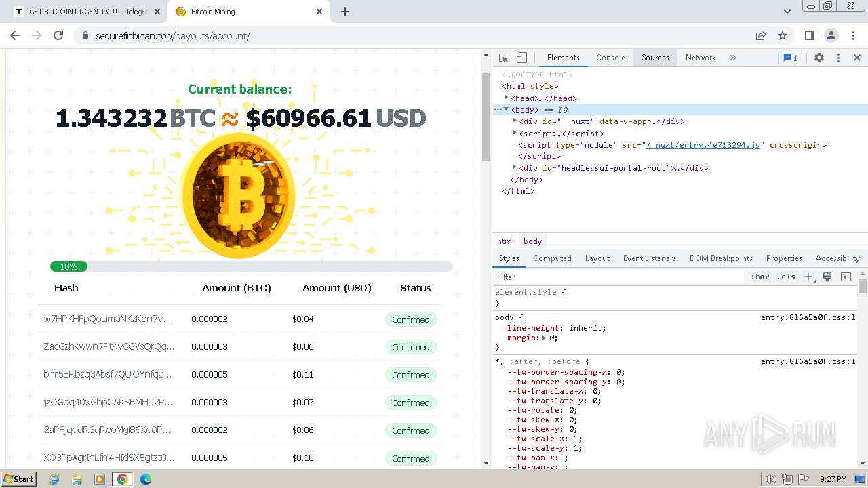Expand the headlessui-portal-root div node
The height and width of the screenshot is (488, 868).
click(514, 167)
